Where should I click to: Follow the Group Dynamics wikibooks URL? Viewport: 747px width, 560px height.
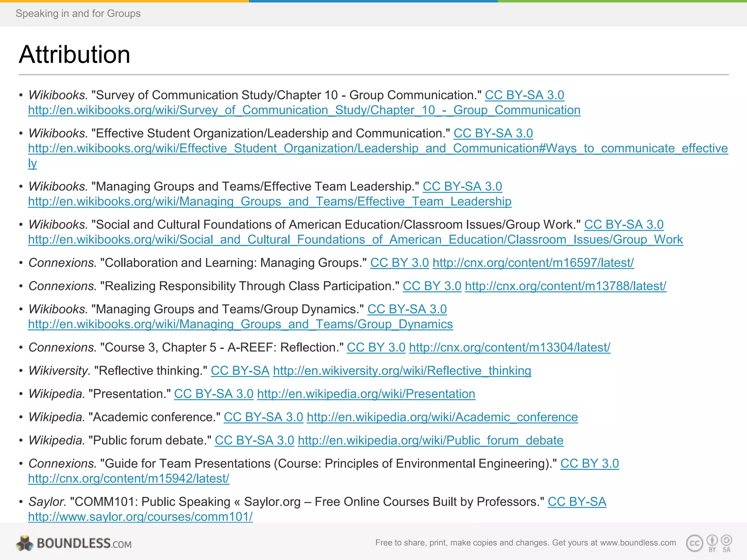pos(240,324)
